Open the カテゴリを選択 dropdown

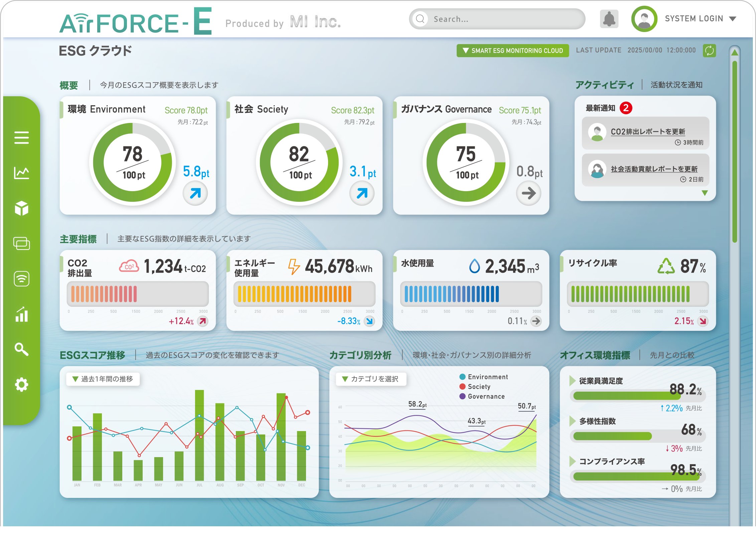(371, 379)
